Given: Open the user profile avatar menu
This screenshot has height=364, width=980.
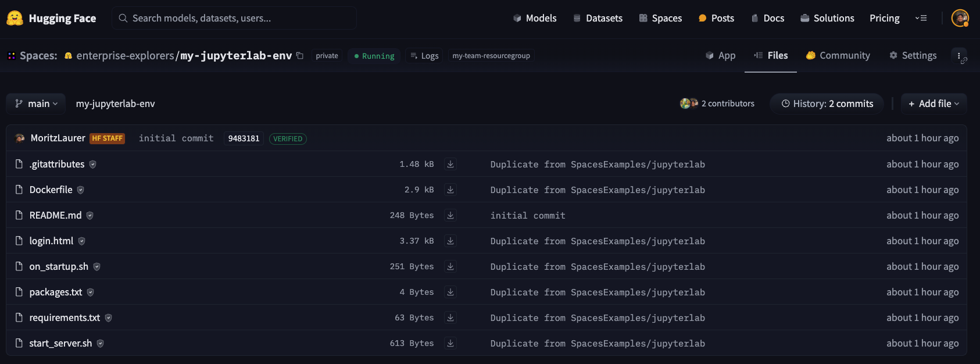Looking at the screenshot, I should (960, 18).
